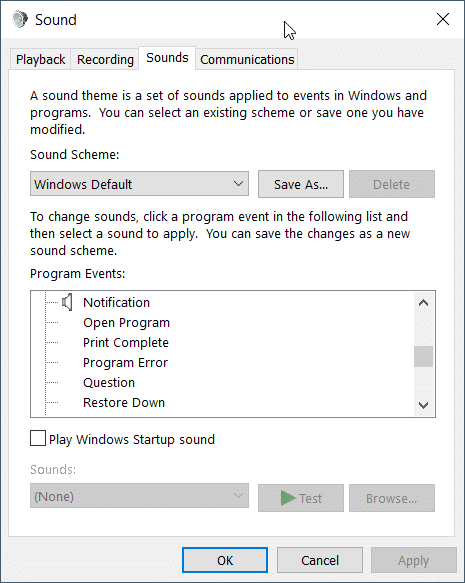Select the Print Complete event
Image resolution: width=465 pixels, height=583 pixels.
tap(126, 342)
